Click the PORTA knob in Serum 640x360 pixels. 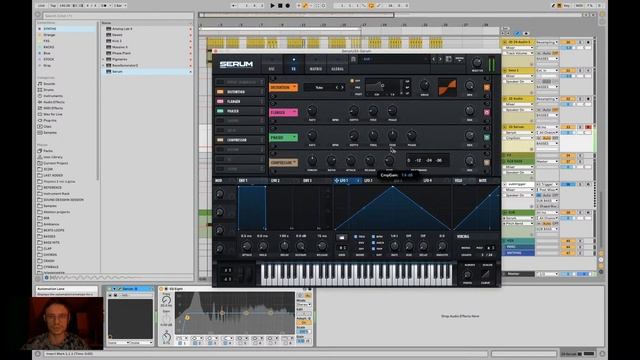(x=467, y=275)
